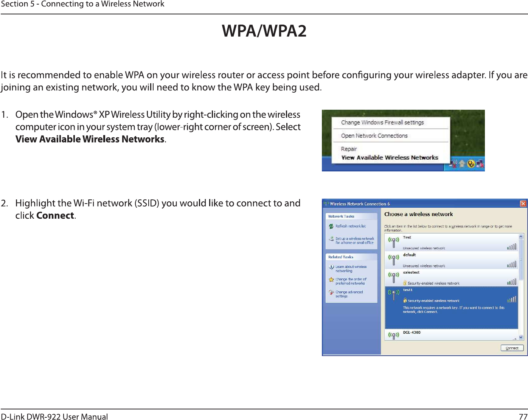Click the Wireless Network Connection 6 title bar icon
Image resolution: width=528 pixels, height=420 pixels.
coord(326,204)
